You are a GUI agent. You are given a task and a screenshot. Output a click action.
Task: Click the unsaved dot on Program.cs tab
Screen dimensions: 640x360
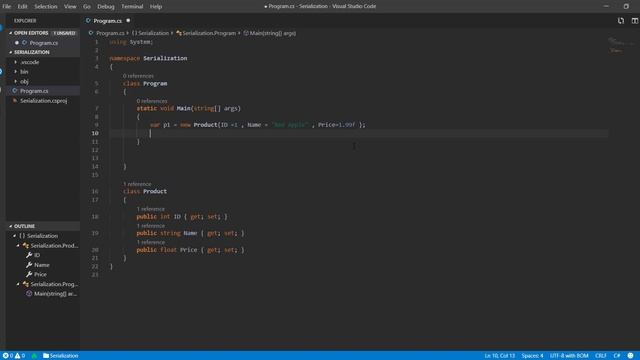point(128,20)
